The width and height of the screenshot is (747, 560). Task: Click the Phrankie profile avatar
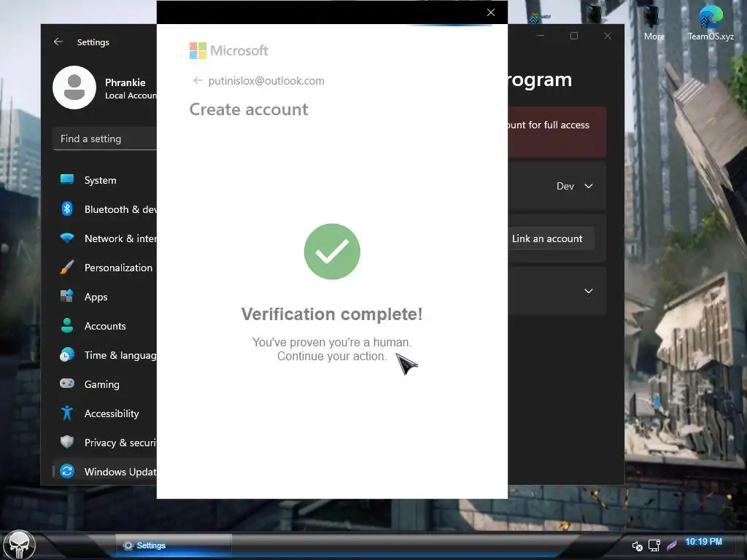pos(74,87)
